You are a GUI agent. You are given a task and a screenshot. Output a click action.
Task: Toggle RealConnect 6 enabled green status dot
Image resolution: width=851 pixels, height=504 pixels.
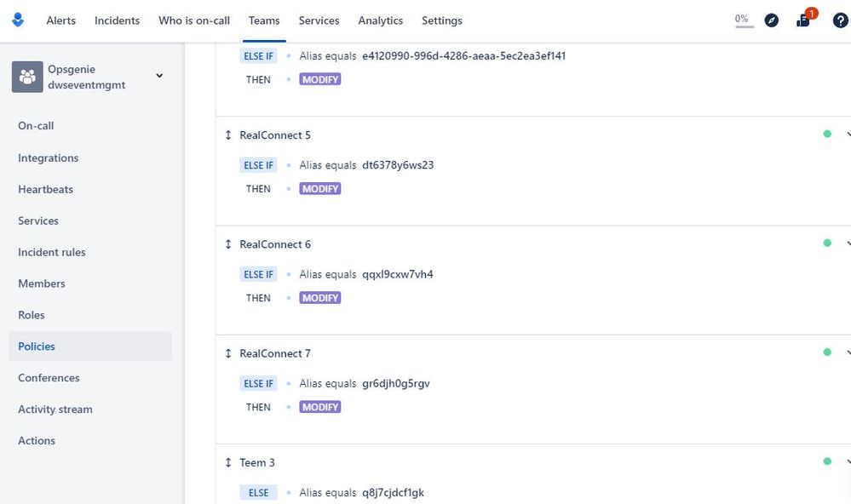click(x=827, y=243)
